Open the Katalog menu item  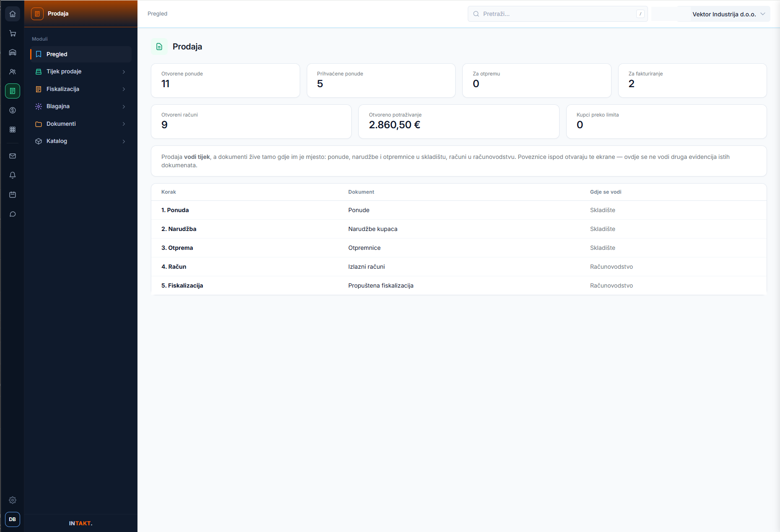coord(81,141)
